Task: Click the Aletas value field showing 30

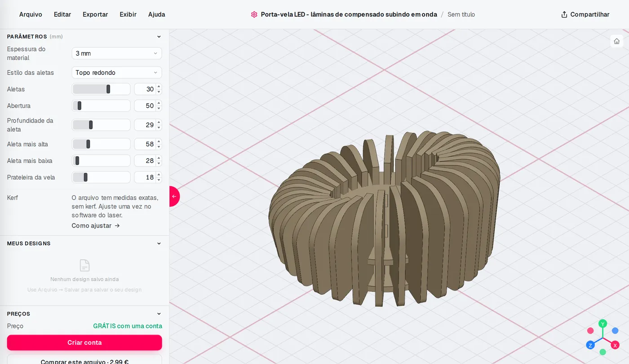Action: click(145, 89)
